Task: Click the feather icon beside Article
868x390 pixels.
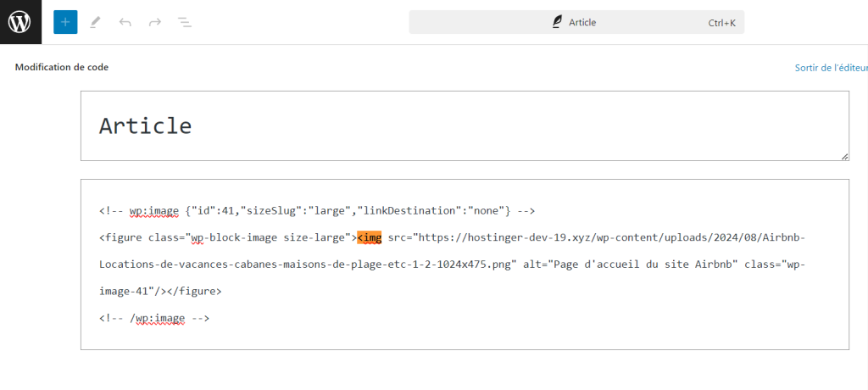Action: [557, 22]
